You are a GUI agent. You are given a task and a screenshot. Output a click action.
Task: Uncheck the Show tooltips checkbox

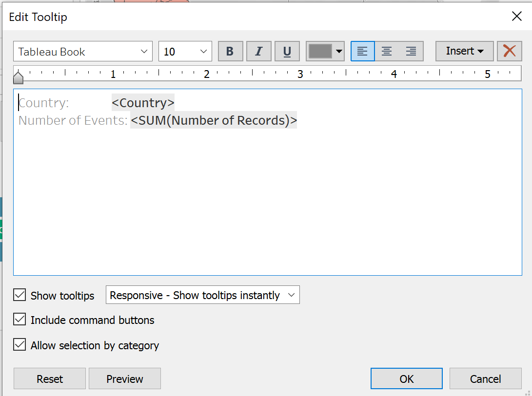(20, 295)
